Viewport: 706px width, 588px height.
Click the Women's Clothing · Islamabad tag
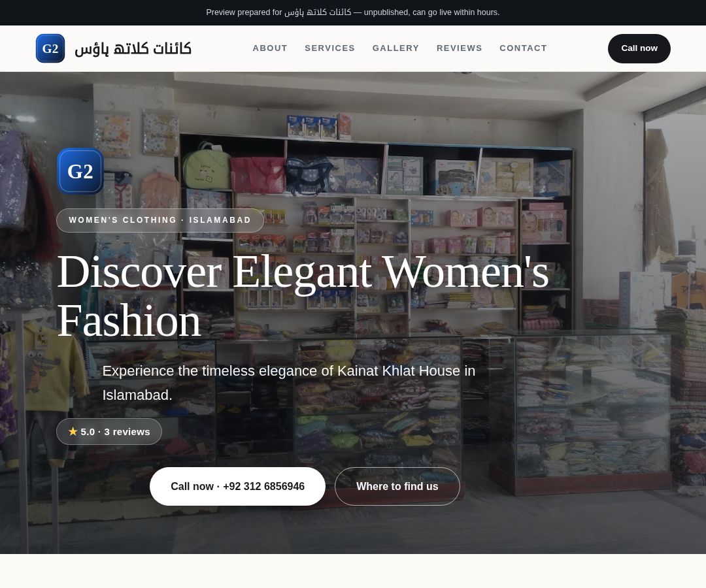pos(160,220)
